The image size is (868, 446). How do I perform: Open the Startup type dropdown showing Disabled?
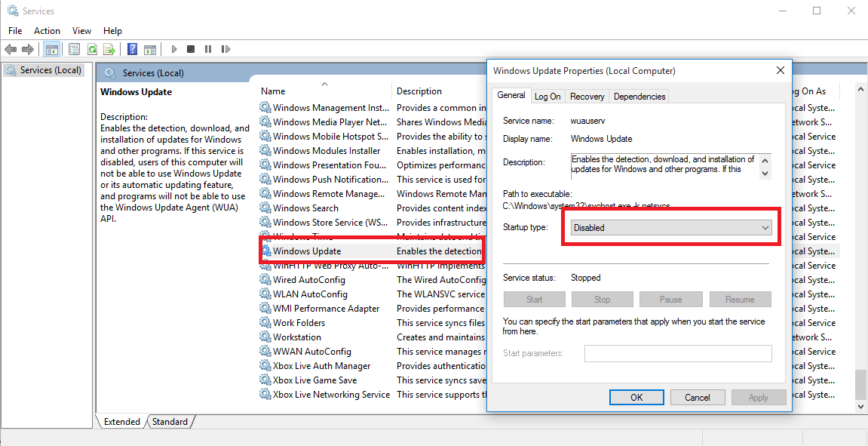click(671, 227)
